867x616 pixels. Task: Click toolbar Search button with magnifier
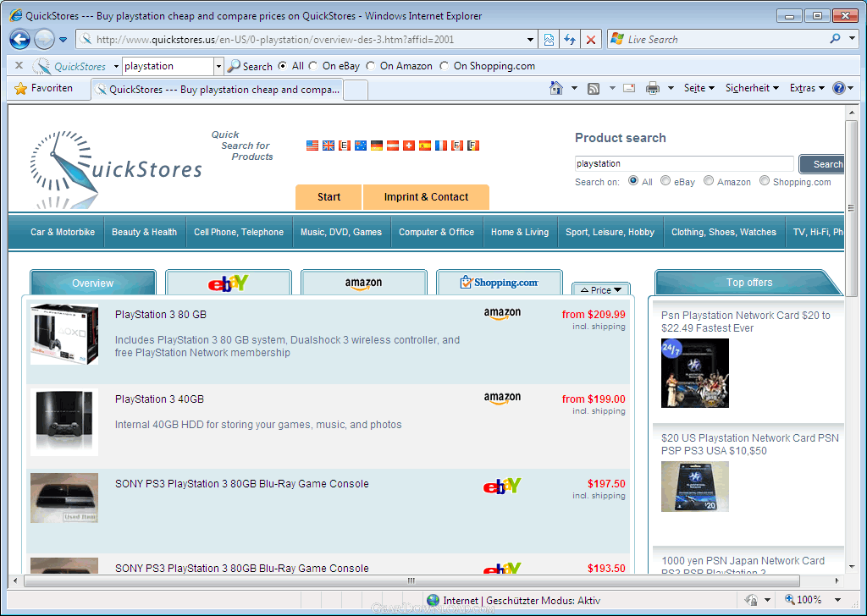[x=251, y=66]
